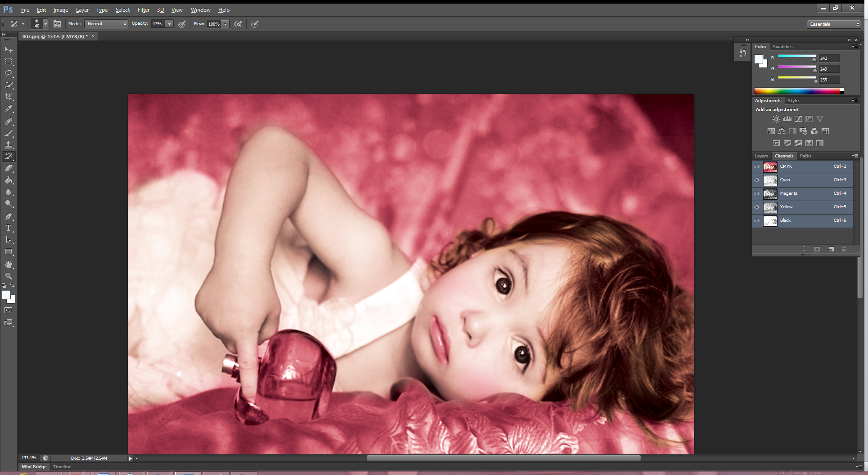
Task: Switch to the Swatches tab
Action: click(782, 47)
